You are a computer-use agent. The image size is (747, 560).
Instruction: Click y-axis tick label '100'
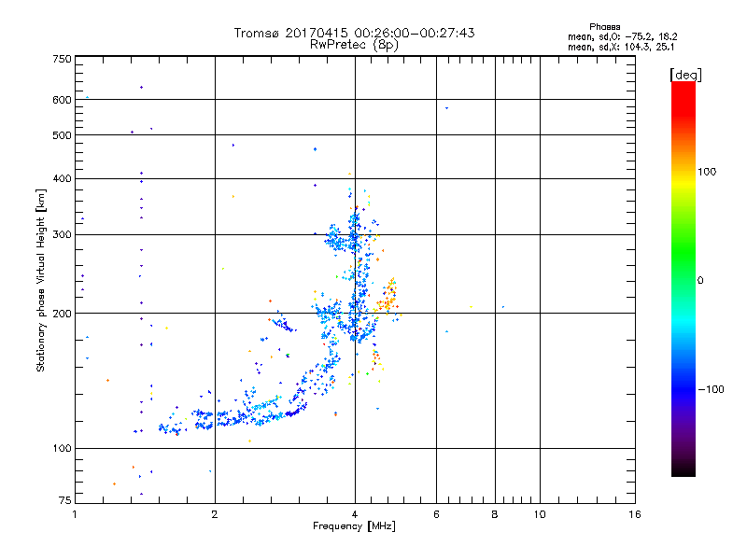(62, 448)
